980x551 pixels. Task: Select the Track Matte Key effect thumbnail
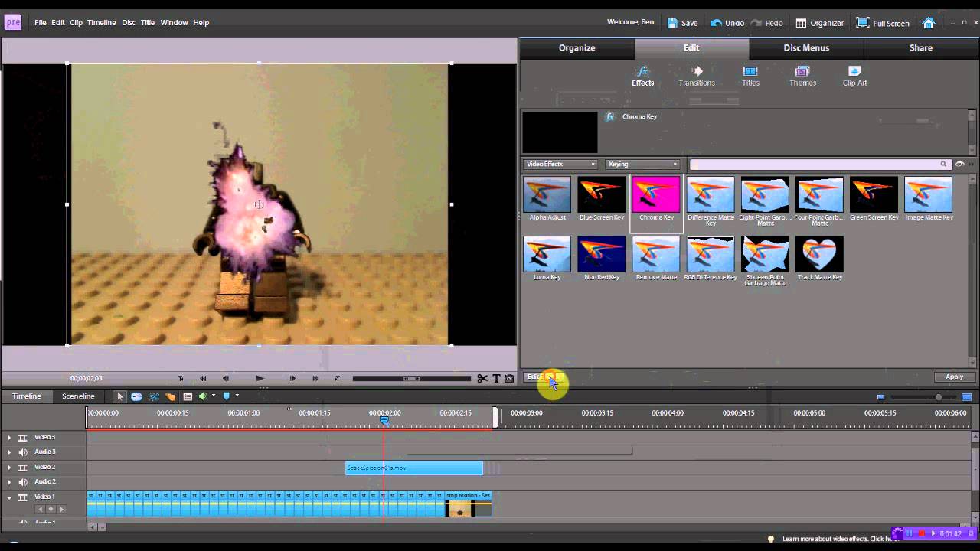point(819,254)
